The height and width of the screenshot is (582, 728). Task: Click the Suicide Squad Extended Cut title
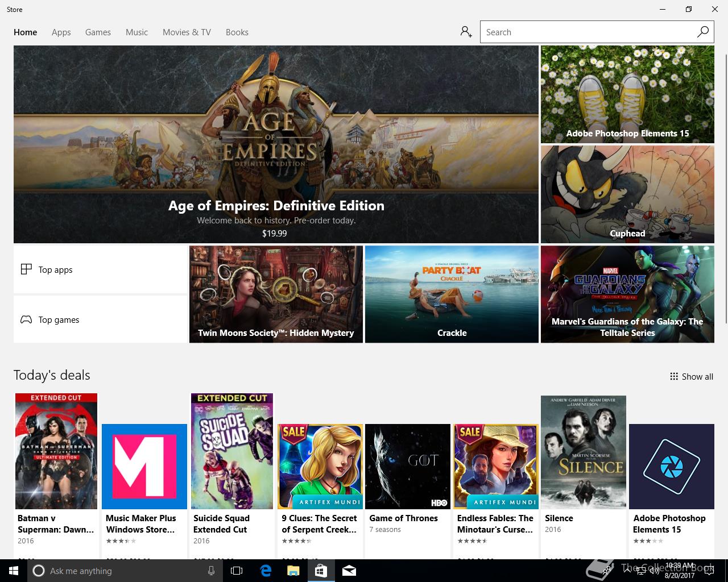(222, 524)
